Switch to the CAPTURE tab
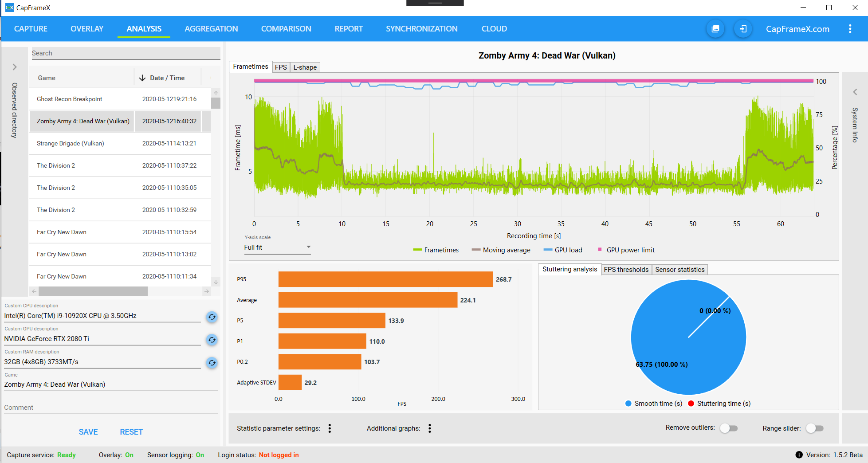This screenshot has width=868, height=463. point(31,29)
